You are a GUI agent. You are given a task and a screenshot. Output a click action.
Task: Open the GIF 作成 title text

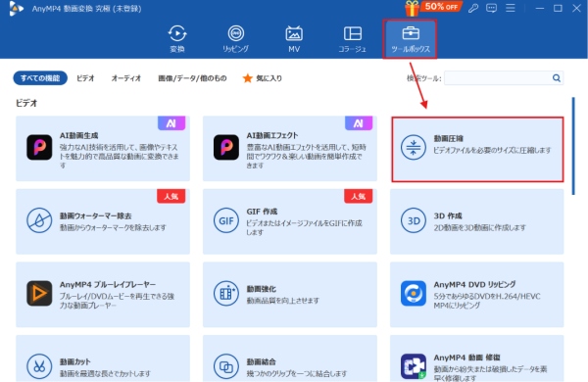pyautogui.click(x=262, y=212)
